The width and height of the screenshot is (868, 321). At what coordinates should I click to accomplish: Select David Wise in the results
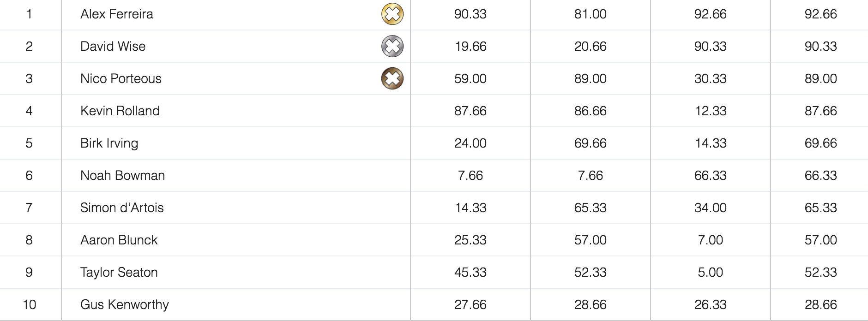pyautogui.click(x=113, y=46)
